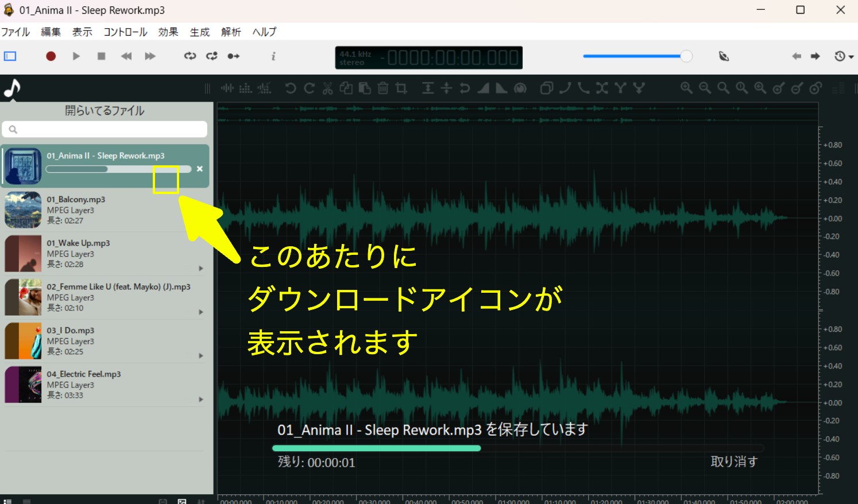This screenshot has width=858, height=504.
Task: Click the Redo icon
Action: [x=309, y=88]
